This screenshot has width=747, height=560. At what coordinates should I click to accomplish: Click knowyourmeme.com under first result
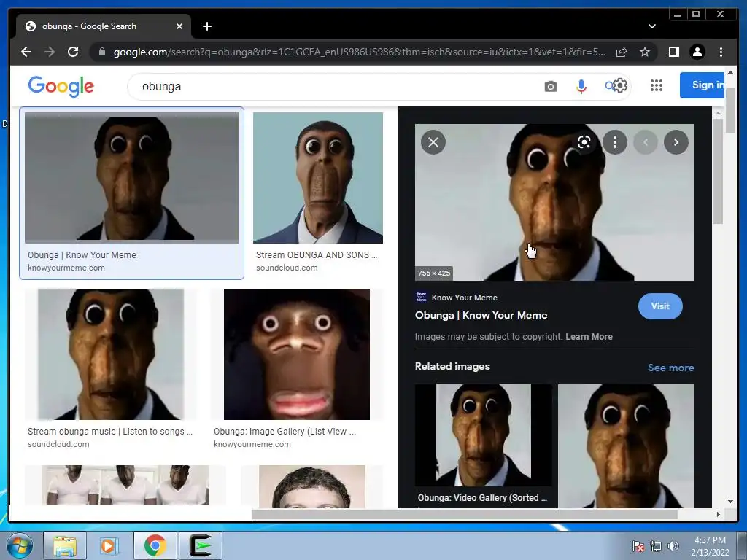pos(66,268)
